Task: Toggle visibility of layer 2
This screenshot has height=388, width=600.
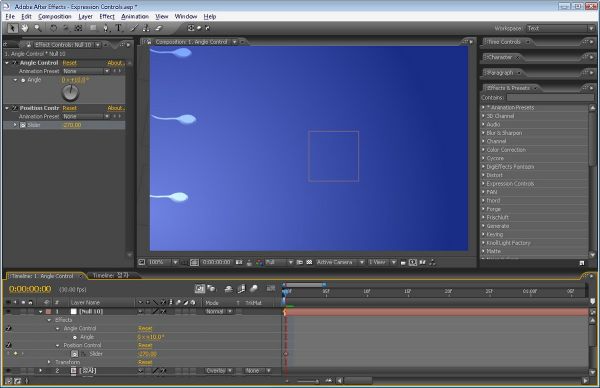Action: coord(8,370)
